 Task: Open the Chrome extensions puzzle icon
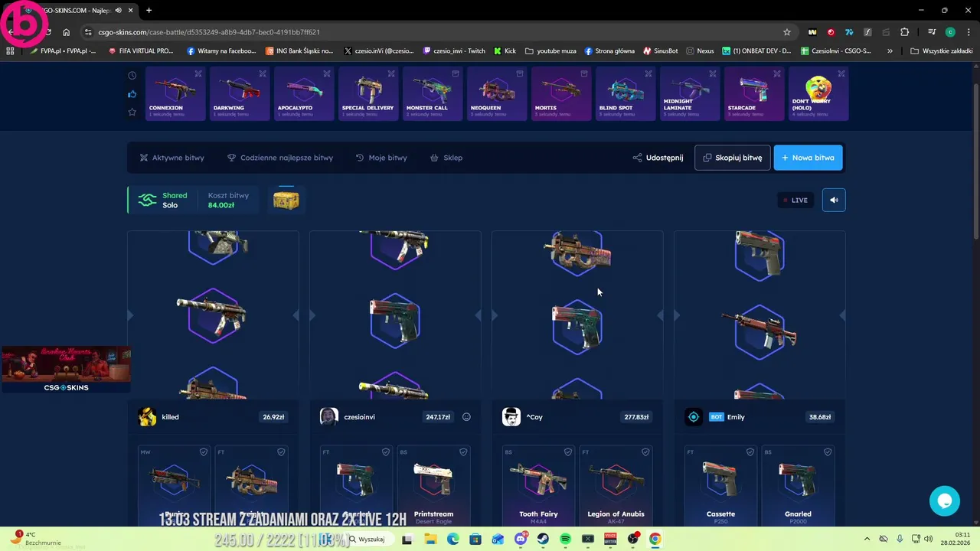[x=904, y=32]
